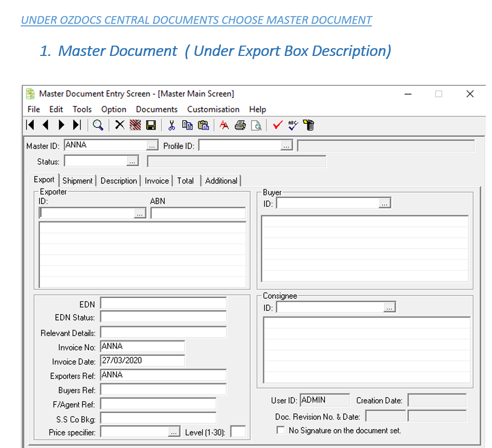
Task: Select the Export tab
Action: click(44, 180)
